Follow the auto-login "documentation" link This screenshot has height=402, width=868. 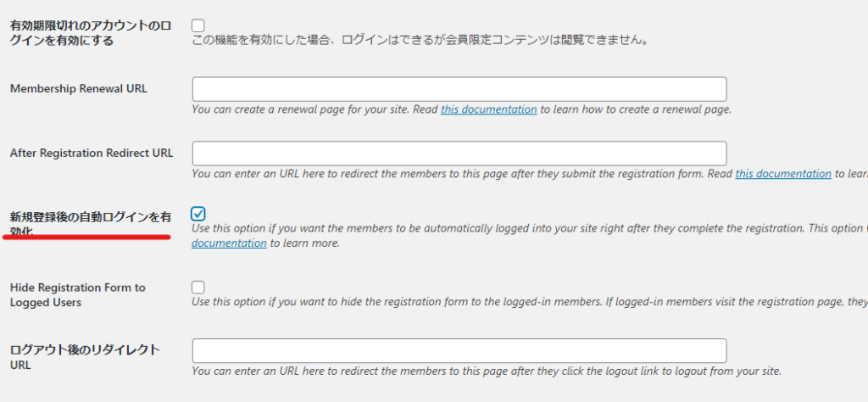229,243
